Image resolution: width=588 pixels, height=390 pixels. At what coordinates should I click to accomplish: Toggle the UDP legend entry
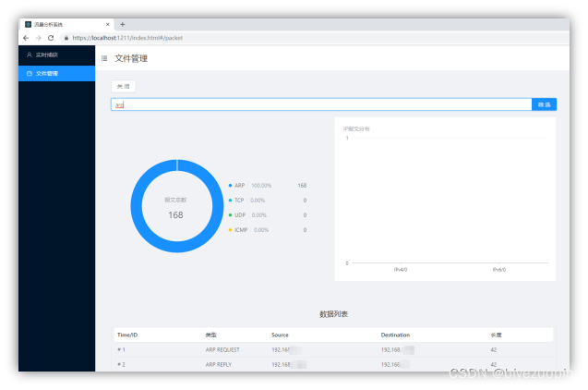237,215
